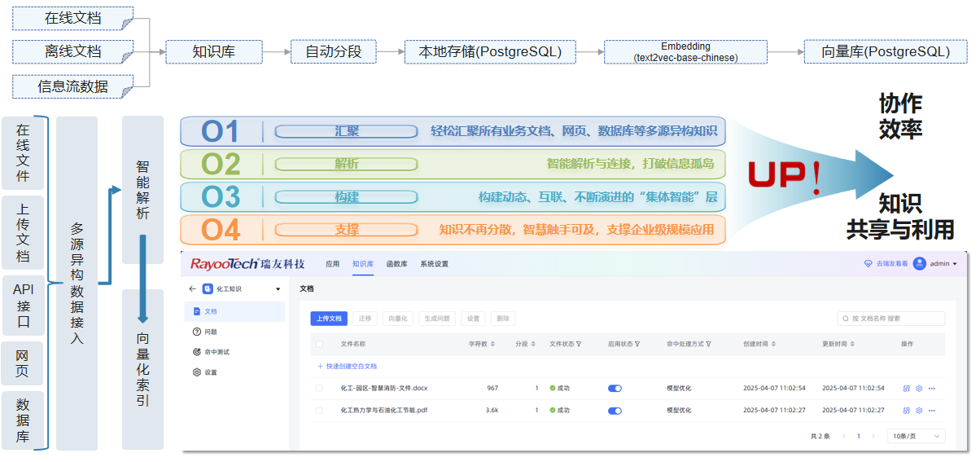Screen dimensions: 980x462
Task: Check the select-all checkbox in table header
Action: point(319,344)
